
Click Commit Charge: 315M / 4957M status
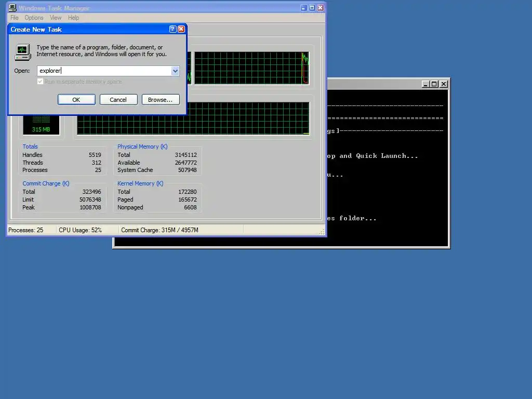[160, 230]
